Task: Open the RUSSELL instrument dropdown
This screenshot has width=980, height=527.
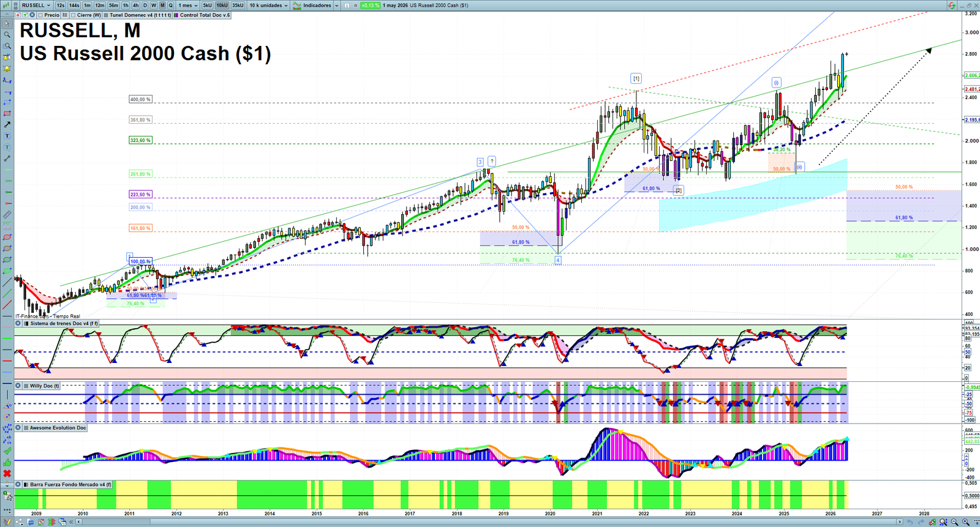Action: (x=36, y=6)
